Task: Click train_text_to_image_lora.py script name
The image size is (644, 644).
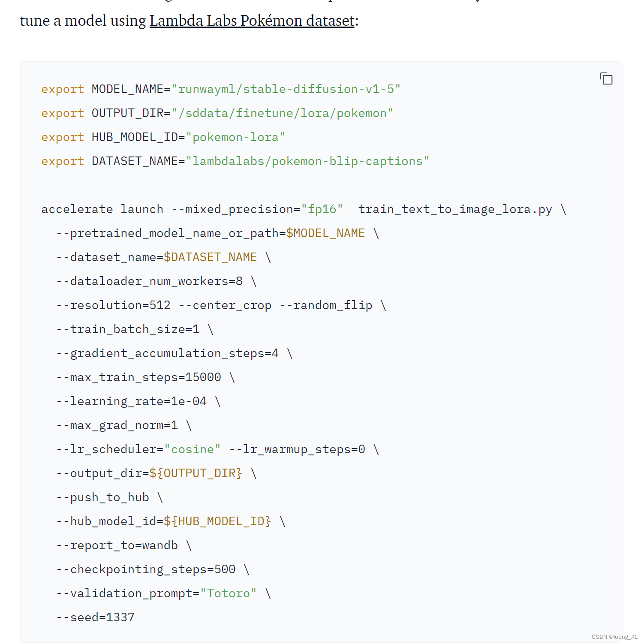Action: point(455,209)
